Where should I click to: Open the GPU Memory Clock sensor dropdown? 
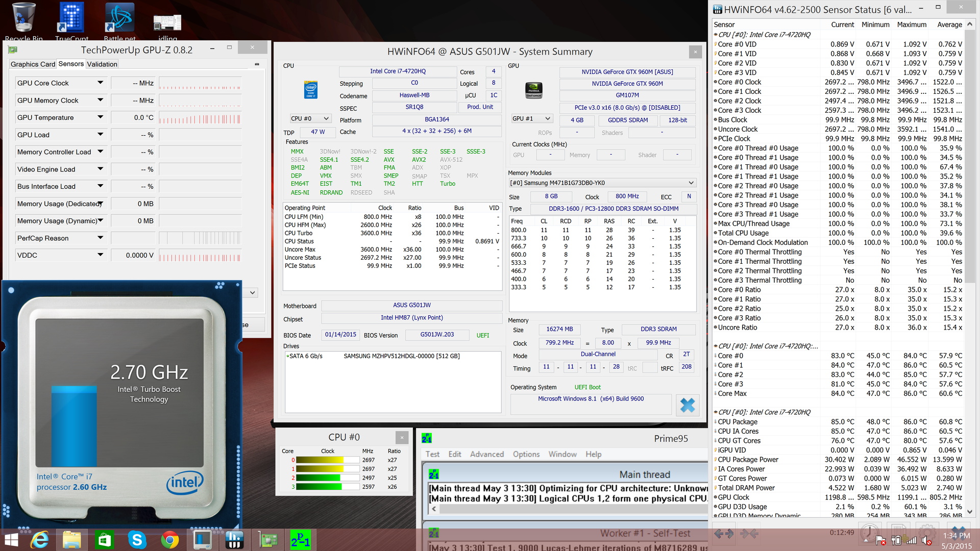[100, 100]
